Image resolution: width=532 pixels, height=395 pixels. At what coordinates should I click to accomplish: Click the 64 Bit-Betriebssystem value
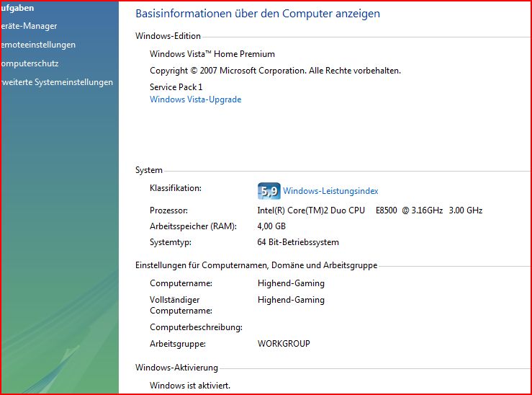(298, 242)
